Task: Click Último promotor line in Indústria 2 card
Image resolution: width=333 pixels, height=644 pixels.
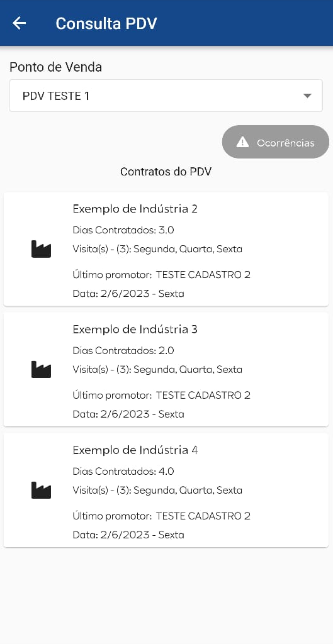Action: coord(162,275)
